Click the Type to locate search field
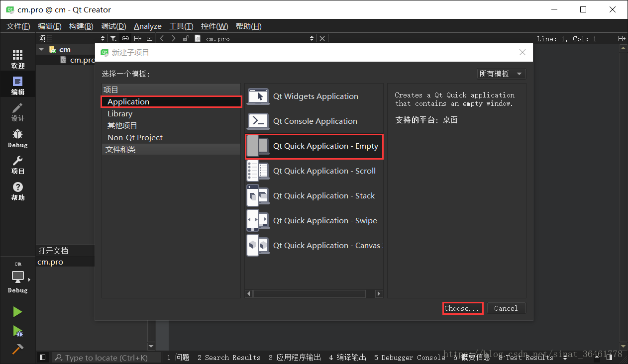This screenshot has width=628, height=364. coord(107,358)
